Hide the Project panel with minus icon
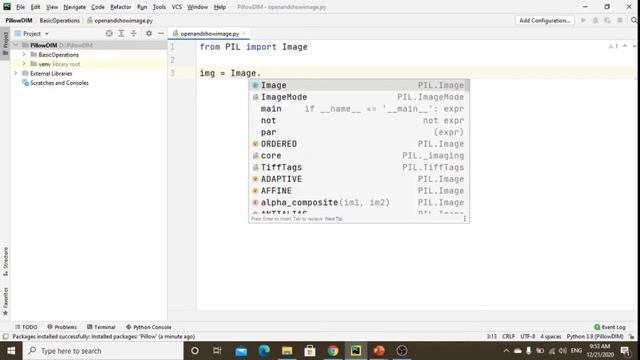Image resolution: width=640 pixels, height=360 pixels. (x=161, y=33)
